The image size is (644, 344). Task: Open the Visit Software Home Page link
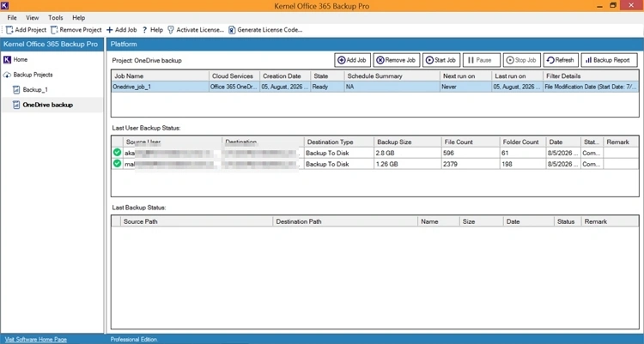[x=36, y=340]
